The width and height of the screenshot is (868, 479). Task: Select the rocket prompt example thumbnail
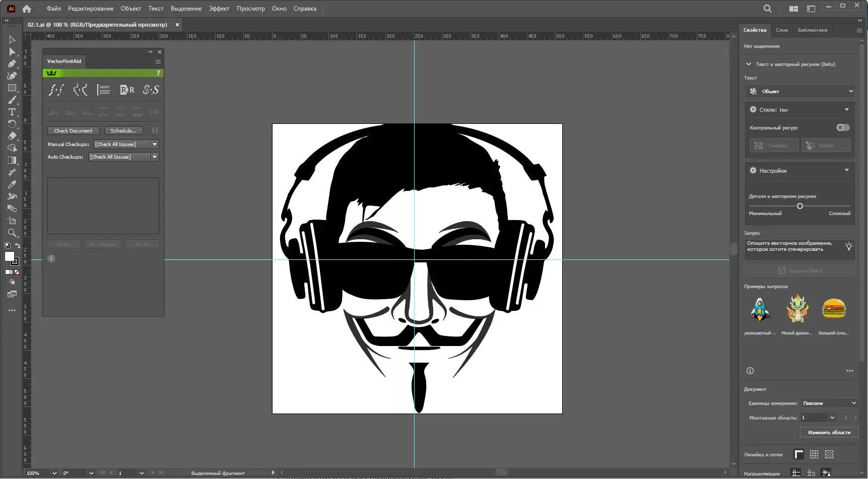pos(760,309)
